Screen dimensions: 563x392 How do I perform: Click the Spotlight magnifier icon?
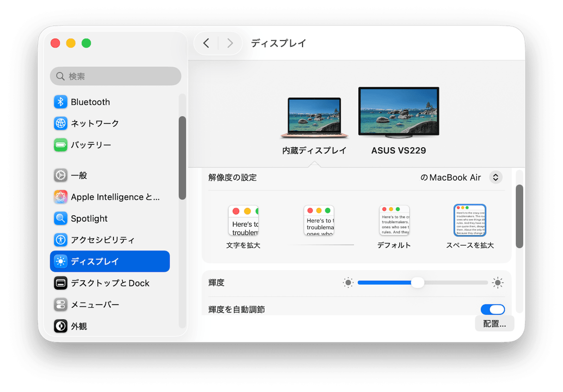click(61, 218)
